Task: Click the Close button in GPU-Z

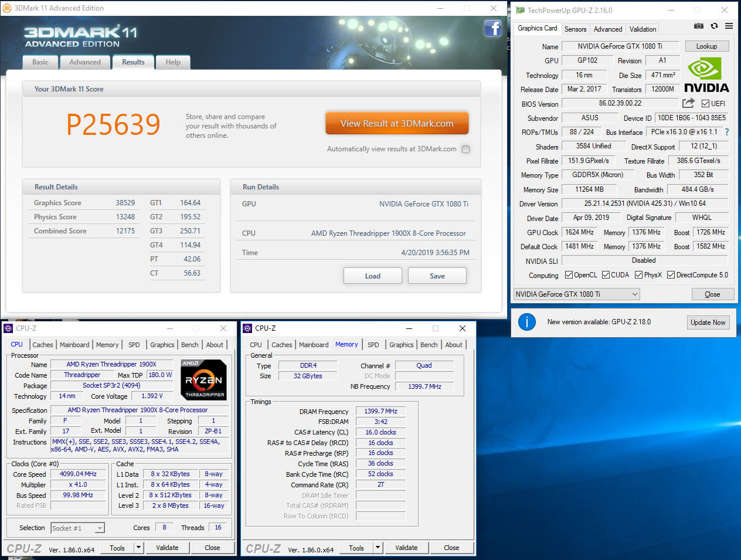Action: click(712, 294)
